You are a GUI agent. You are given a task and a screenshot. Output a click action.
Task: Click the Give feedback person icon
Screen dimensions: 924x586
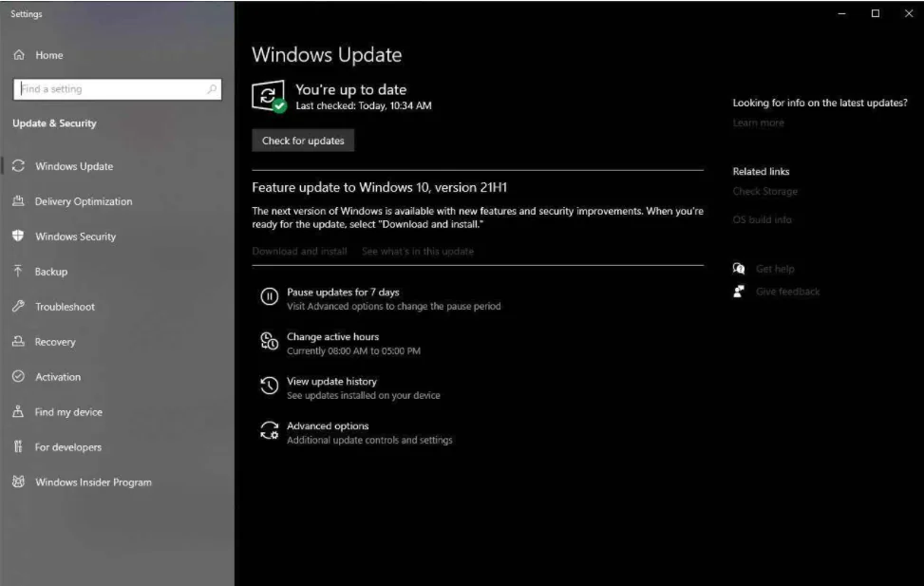coord(739,292)
